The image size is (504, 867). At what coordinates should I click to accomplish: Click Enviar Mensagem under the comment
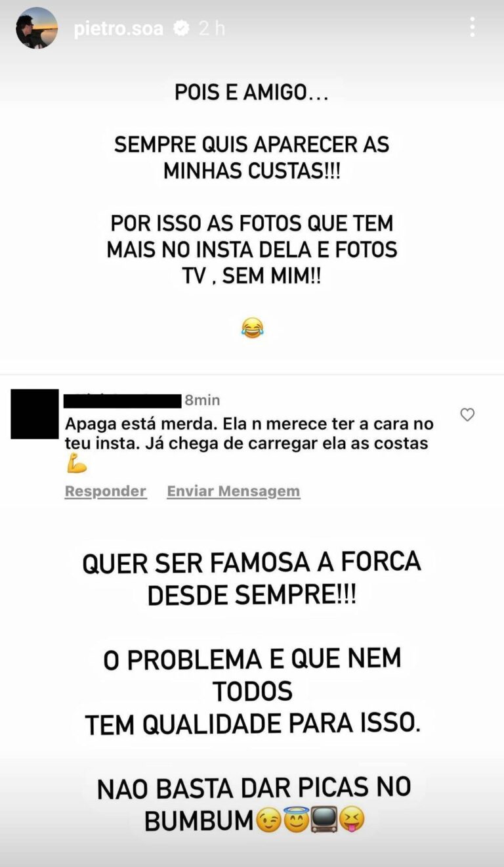[x=233, y=491]
